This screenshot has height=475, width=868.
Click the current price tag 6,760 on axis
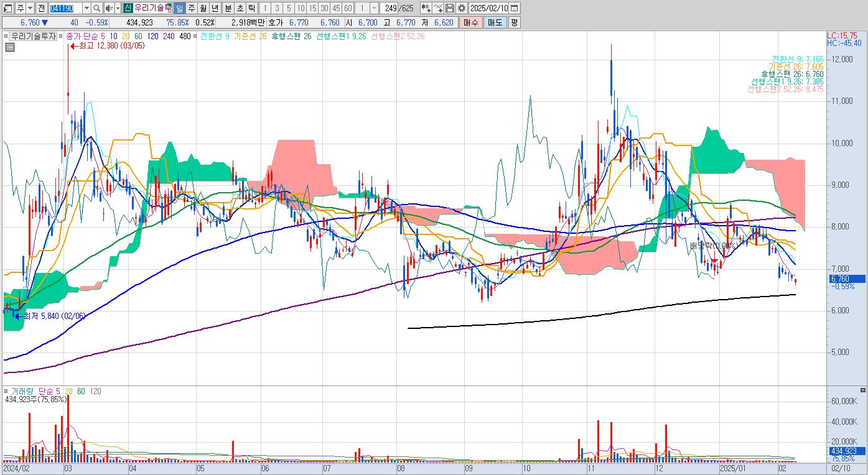tap(846, 279)
